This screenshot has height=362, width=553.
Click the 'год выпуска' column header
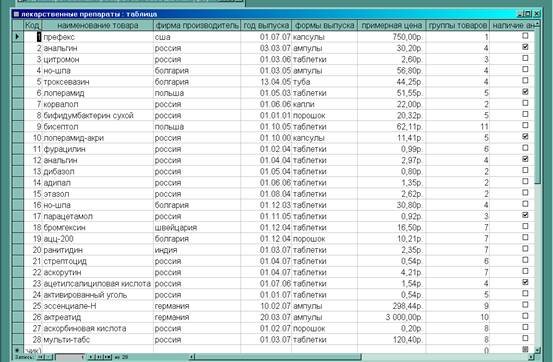[x=266, y=25]
